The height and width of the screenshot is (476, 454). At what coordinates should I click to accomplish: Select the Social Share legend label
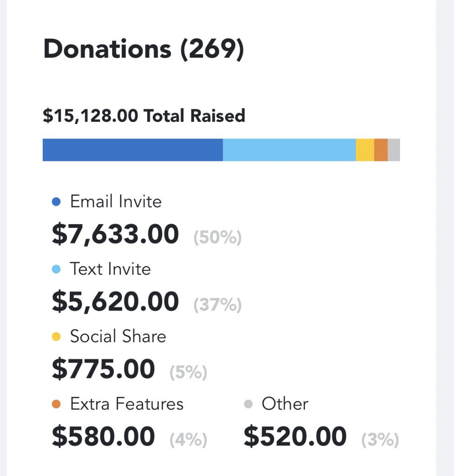click(x=118, y=337)
